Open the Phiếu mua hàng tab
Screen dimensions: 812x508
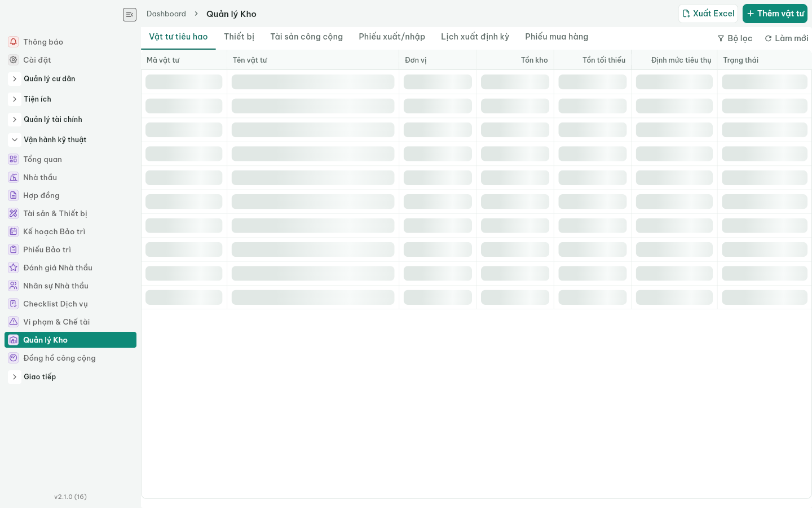557,37
